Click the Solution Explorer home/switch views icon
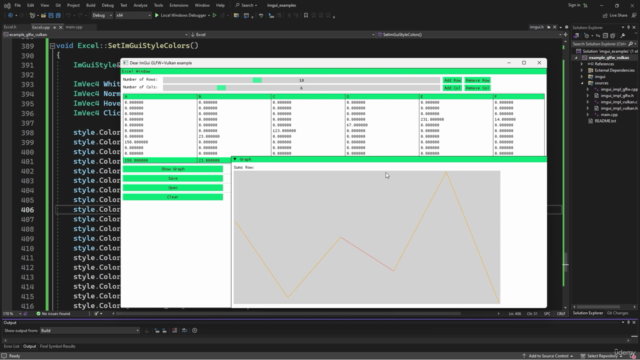The width and height of the screenshot is (640, 360). pos(576,36)
